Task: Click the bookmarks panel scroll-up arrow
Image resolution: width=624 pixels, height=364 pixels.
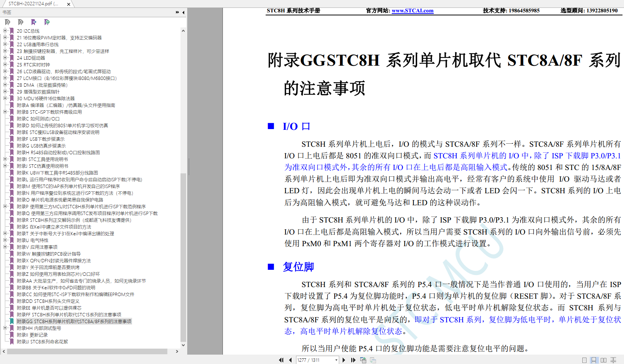Action: 183,31
